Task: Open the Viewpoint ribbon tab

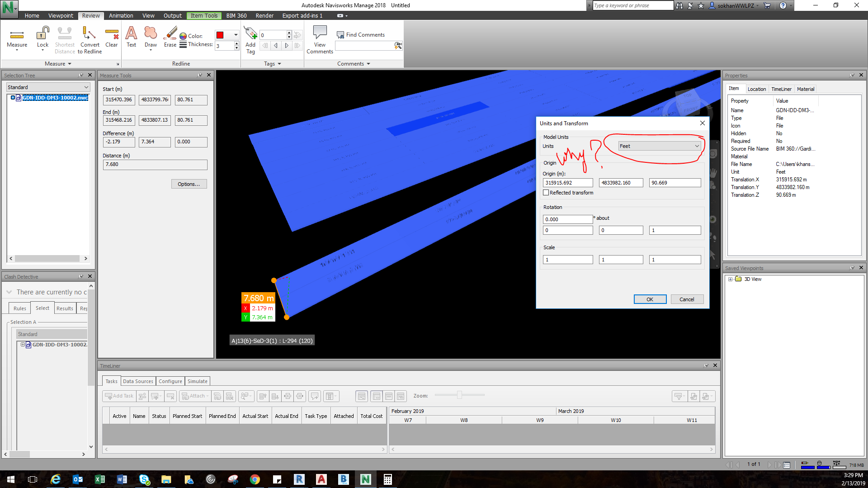Action: point(61,16)
